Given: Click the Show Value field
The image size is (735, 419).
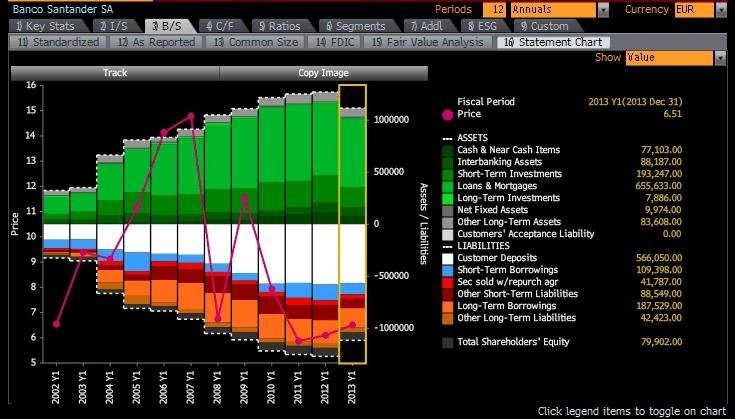Looking at the screenshot, I should click(x=669, y=58).
